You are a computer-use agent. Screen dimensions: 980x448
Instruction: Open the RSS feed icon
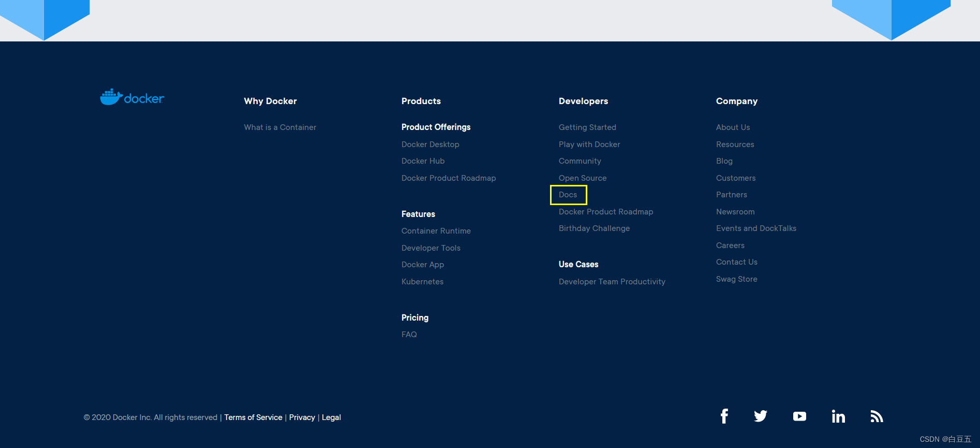[877, 416]
